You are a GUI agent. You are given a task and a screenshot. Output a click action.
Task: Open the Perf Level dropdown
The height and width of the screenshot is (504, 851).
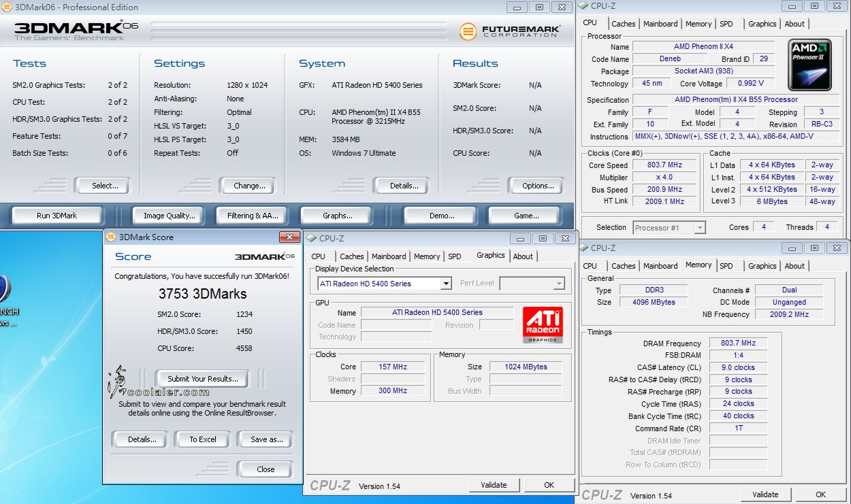559,284
